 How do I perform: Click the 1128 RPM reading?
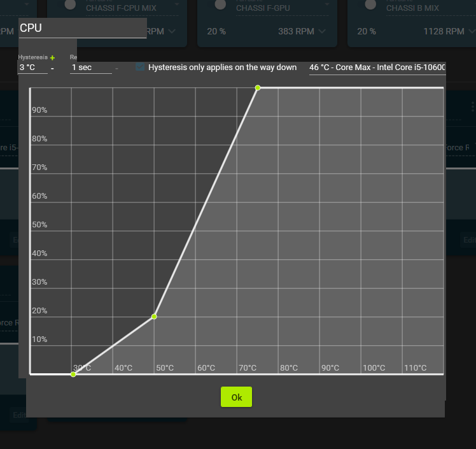click(x=444, y=31)
